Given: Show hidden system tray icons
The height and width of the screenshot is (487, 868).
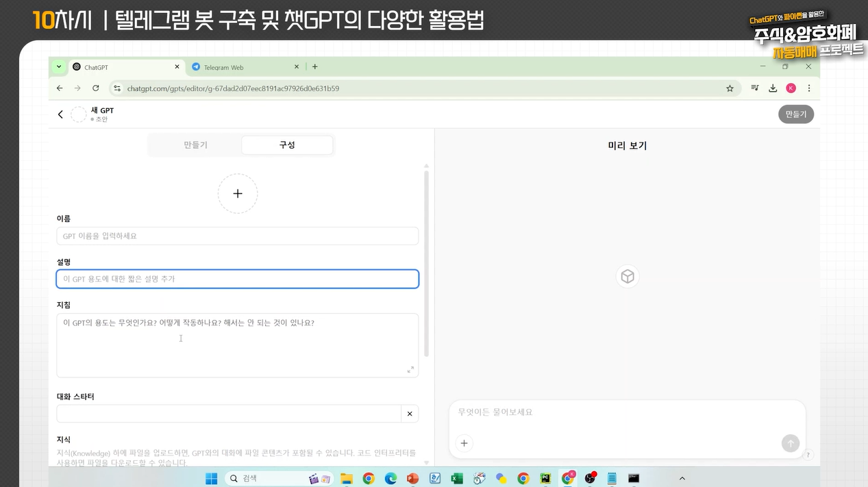Looking at the screenshot, I should (682, 478).
